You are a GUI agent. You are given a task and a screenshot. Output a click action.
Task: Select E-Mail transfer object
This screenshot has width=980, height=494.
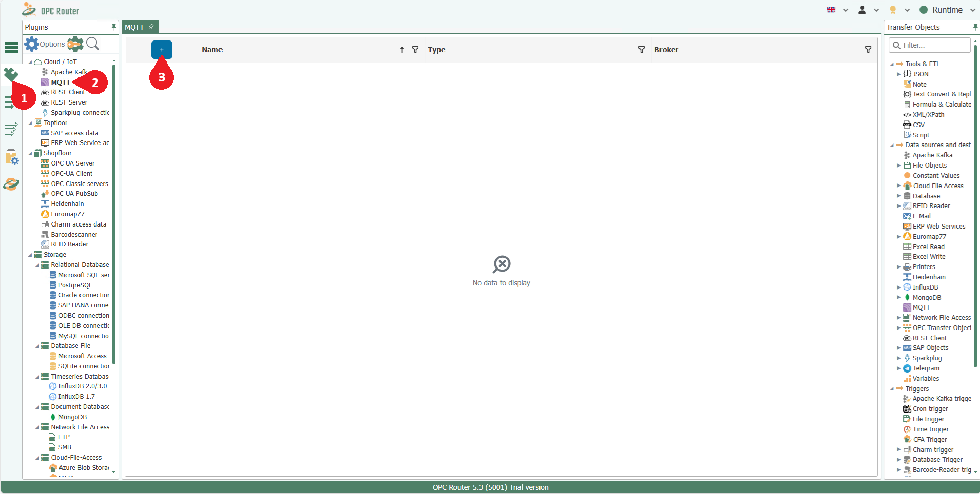click(922, 216)
